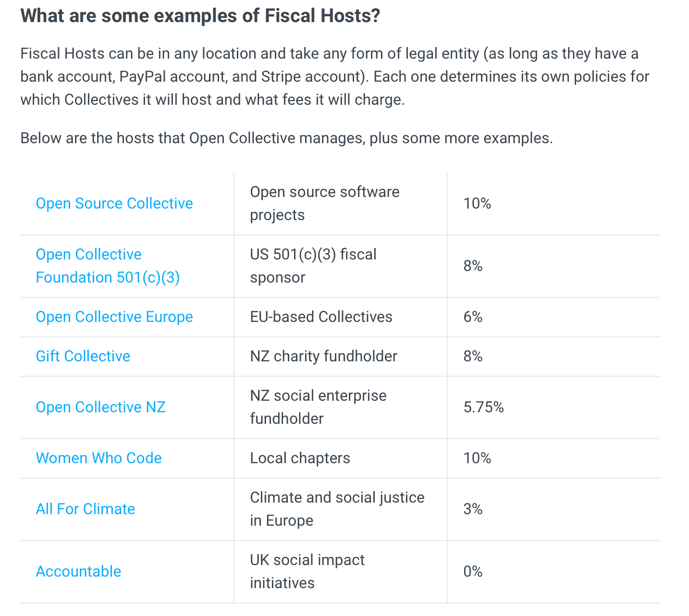Visit Open Collective Foundation 501(c)(3) link

tap(108, 266)
